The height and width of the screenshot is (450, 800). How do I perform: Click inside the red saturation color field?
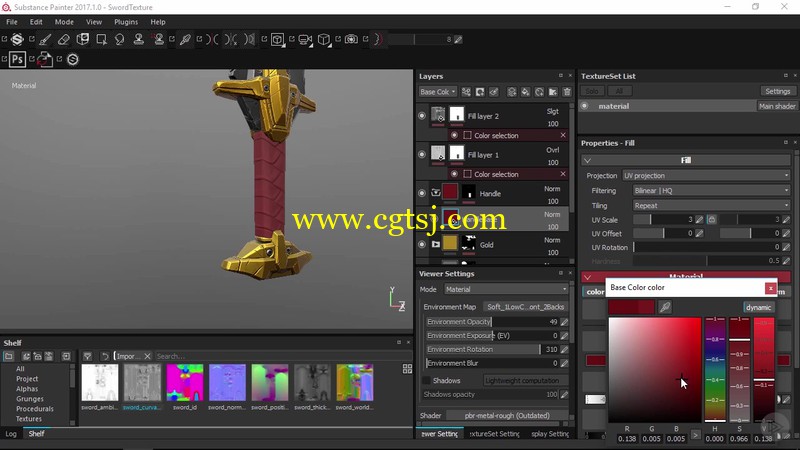pos(655,369)
